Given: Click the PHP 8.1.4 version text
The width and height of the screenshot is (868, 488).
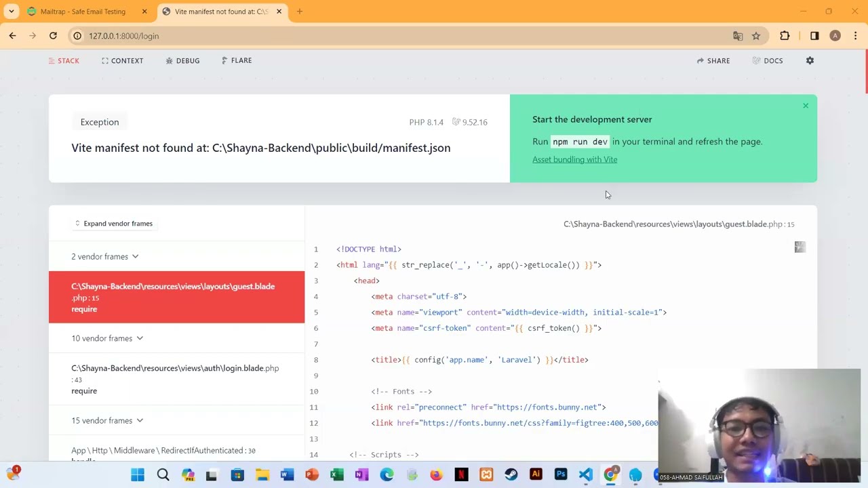Looking at the screenshot, I should pos(426,122).
